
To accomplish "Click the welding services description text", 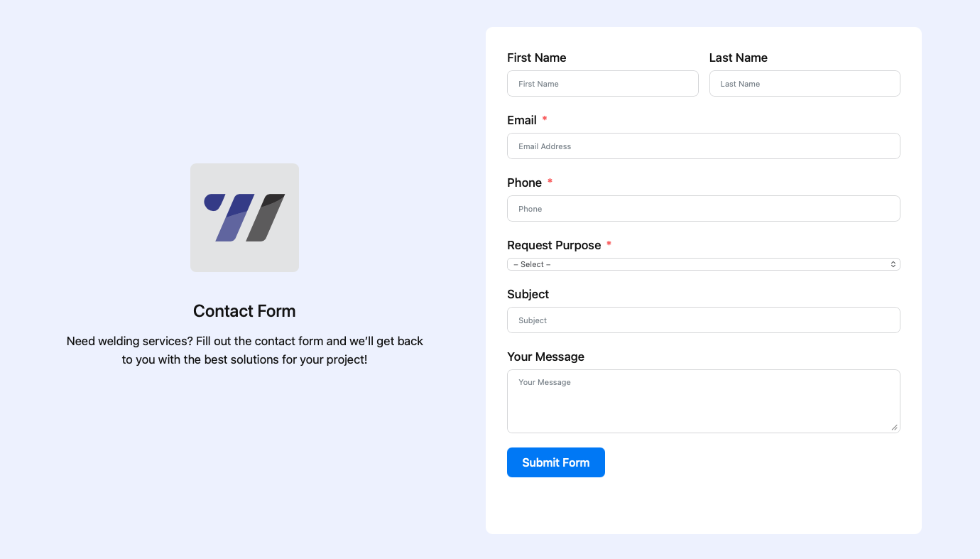I will pos(244,350).
